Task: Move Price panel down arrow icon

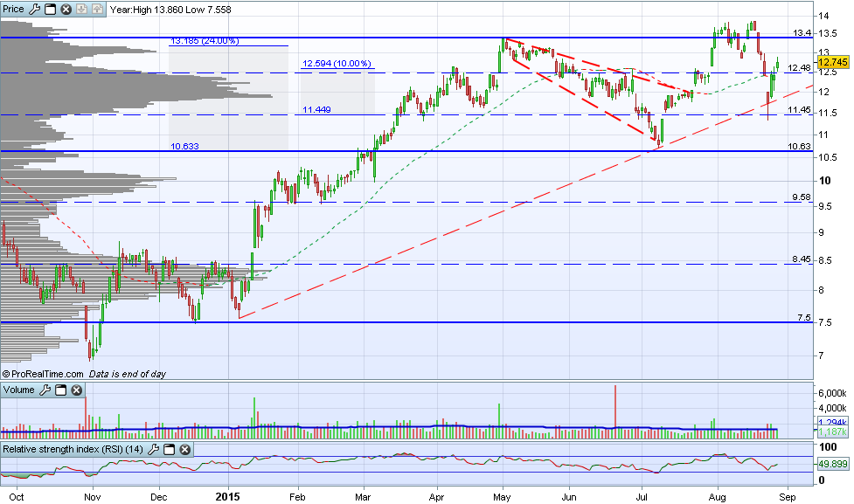Action: coord(81,10)
